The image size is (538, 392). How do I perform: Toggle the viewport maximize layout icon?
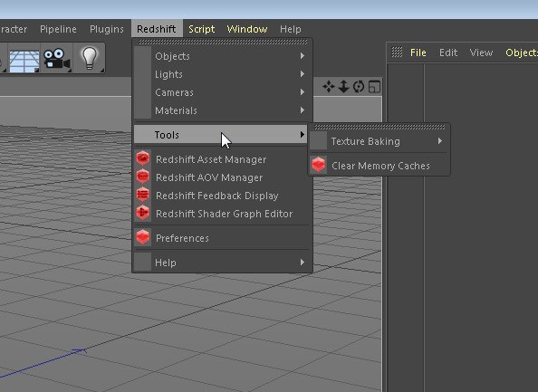click(374, 86)
